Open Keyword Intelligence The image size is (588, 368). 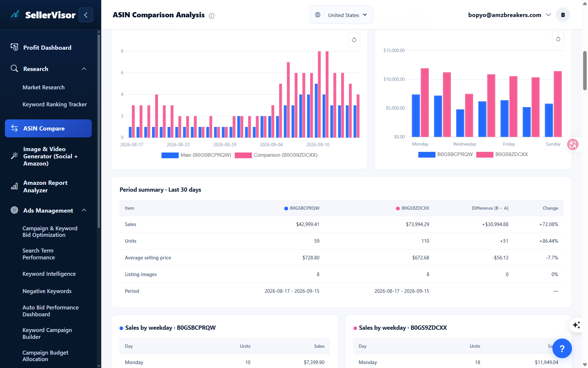pos(49,274)
